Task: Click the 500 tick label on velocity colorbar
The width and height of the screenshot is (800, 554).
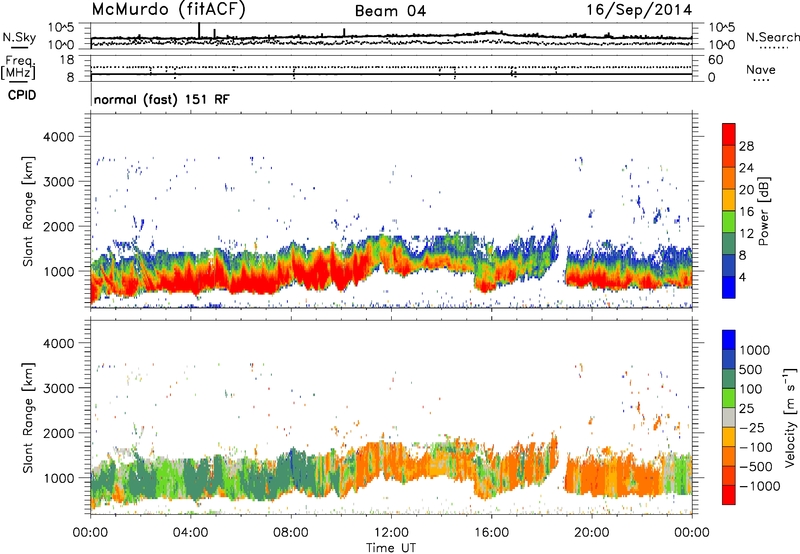Action: [x=751, y=369]
